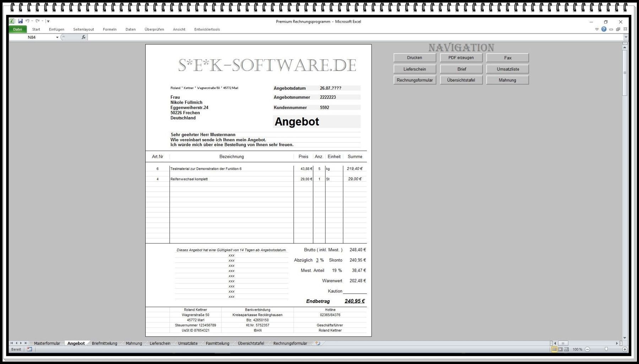Enable Page Break Preview view
The width and height of the screenshot is (639, 364).
point(566,349)
